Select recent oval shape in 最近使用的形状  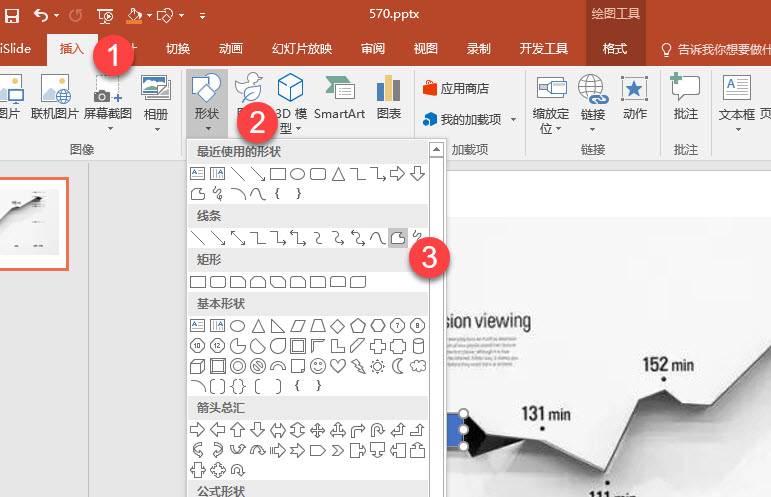click(297, 174)
